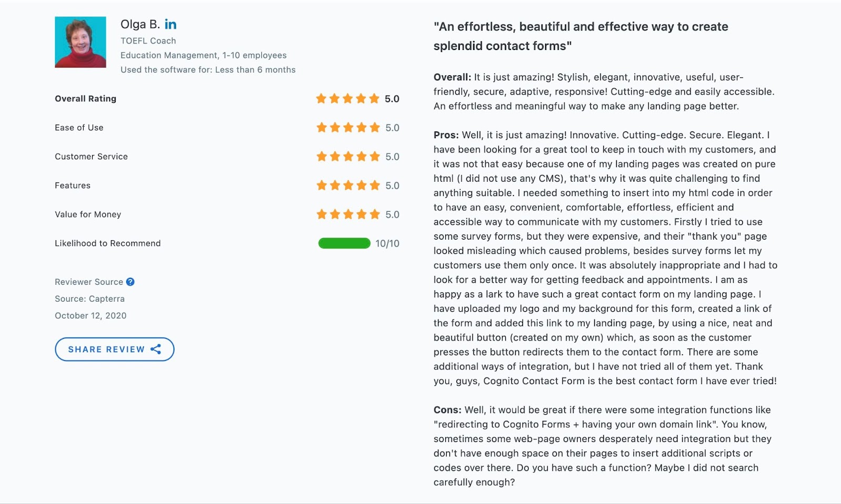Click the Overall Rating stars
This screenshot has height=504, width=841.
coord(347,99)
